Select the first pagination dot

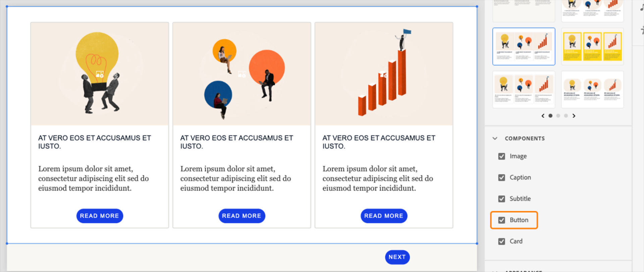pyautogui.click(x=550, y=116)
